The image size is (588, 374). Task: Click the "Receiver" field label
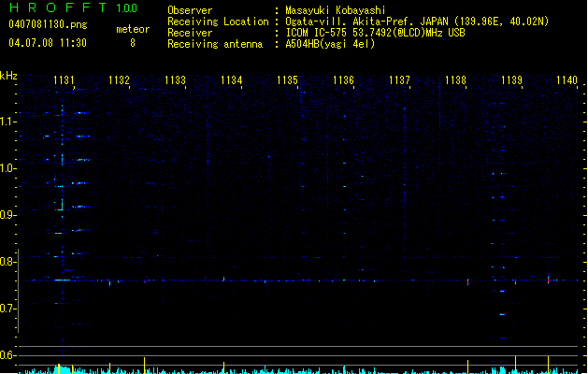point(190,33)
